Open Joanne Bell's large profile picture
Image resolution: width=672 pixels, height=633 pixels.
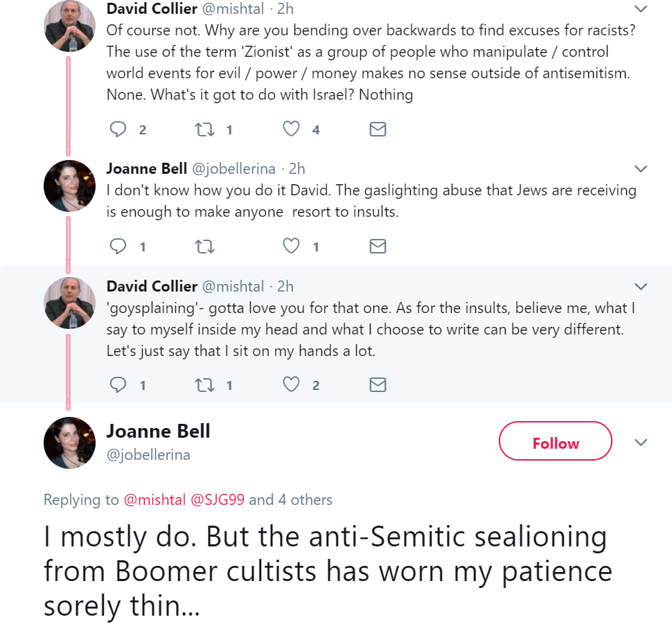69,443
